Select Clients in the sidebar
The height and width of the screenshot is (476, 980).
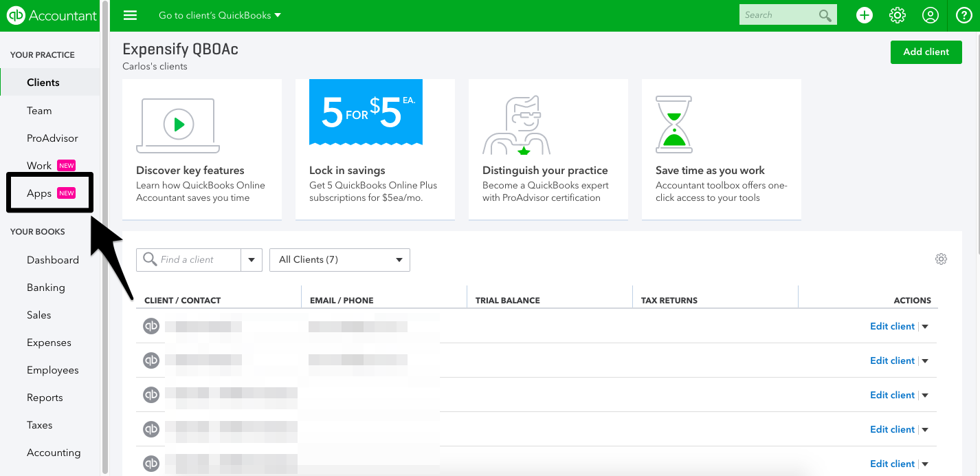click(x=43, y=83)
